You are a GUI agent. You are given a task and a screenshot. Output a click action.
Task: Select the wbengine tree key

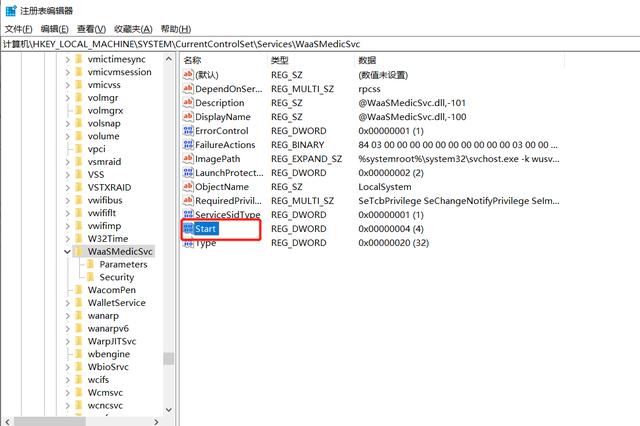(x=109, y=354)
